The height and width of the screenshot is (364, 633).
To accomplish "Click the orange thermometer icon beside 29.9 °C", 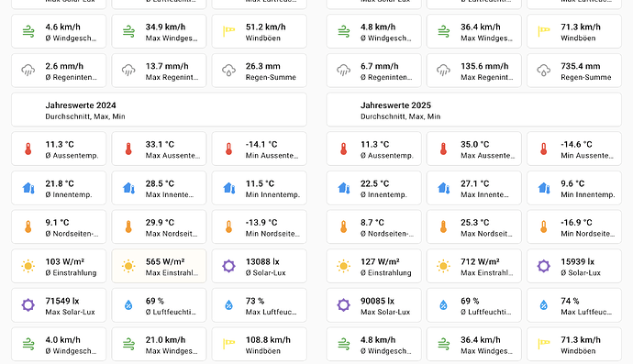I will coord(128,226).
